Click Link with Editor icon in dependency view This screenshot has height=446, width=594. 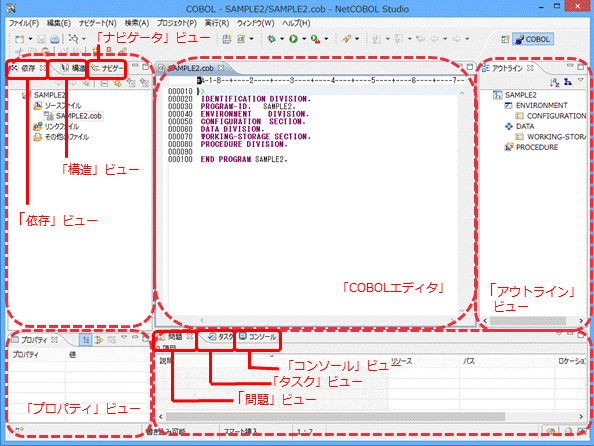(x=117, y=83)
